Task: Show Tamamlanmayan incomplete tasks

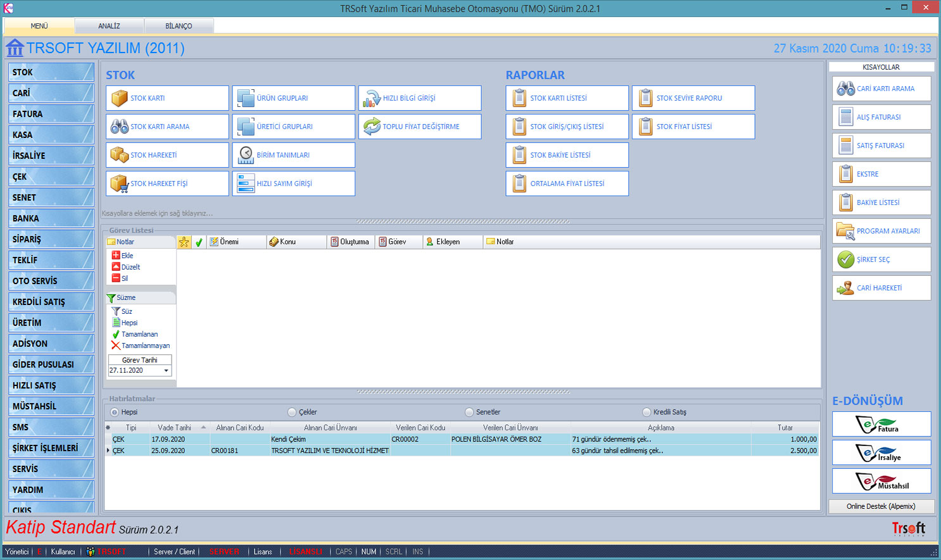Action: (141, 345)
